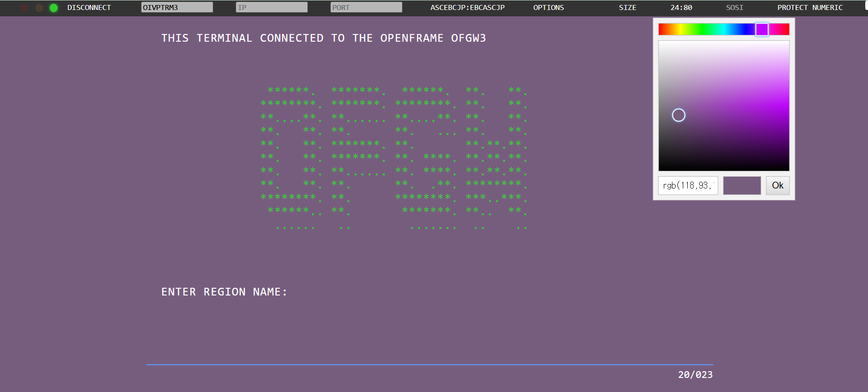The height and width of the screenshot is (392, 868).
Task: Click the rgb color value text field
Action: pyautogui.click(x=688, y=185)
